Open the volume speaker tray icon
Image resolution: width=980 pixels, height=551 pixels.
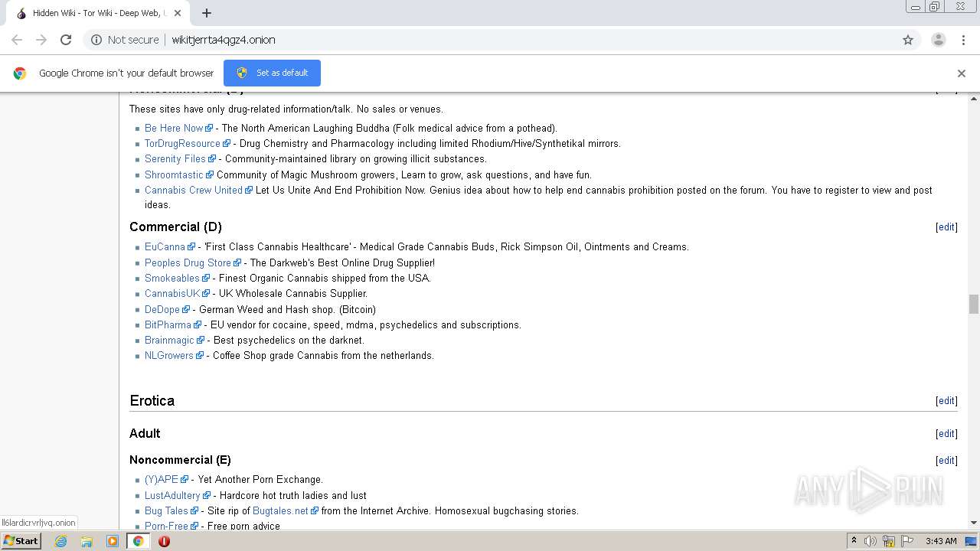871,541
